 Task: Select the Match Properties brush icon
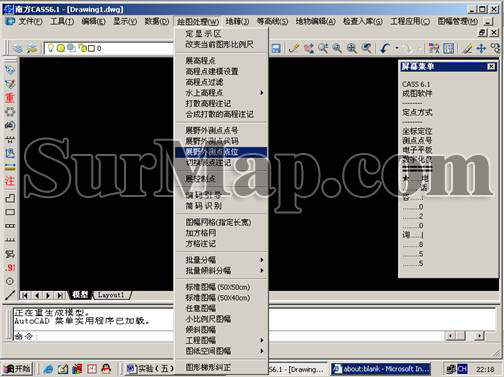tap(294, 49)
